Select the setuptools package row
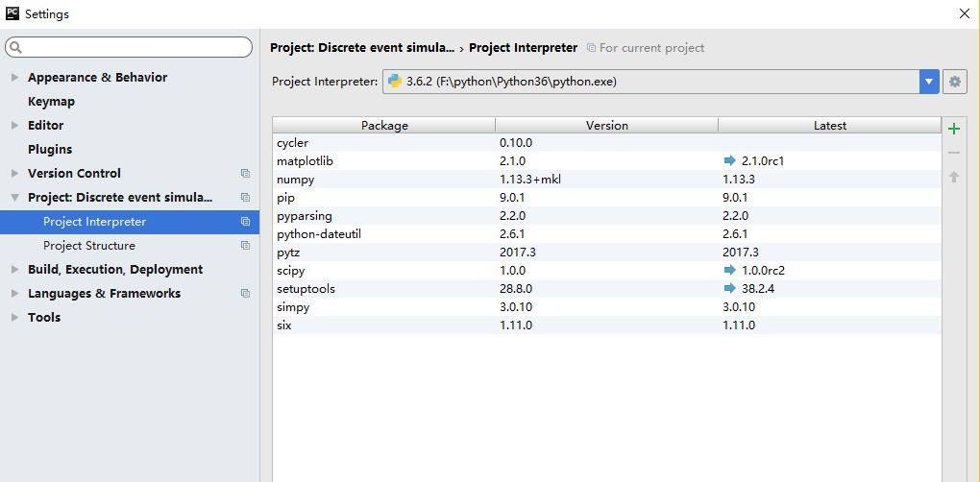 click(x=606, y=288)
